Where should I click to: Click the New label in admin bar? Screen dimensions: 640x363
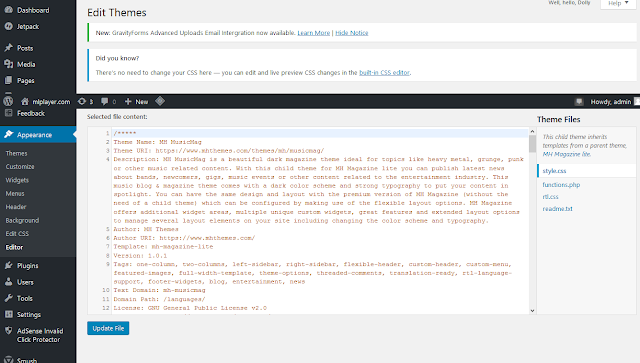[142, 102]
